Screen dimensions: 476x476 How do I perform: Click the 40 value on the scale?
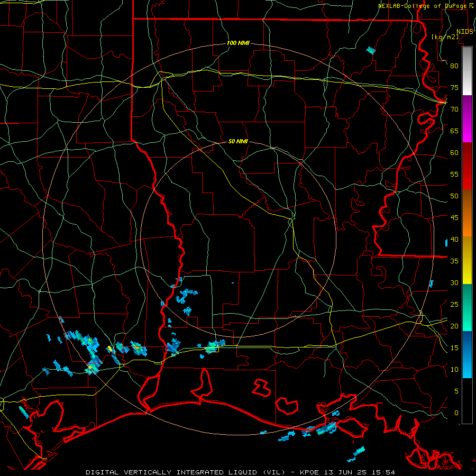[454, 240]
